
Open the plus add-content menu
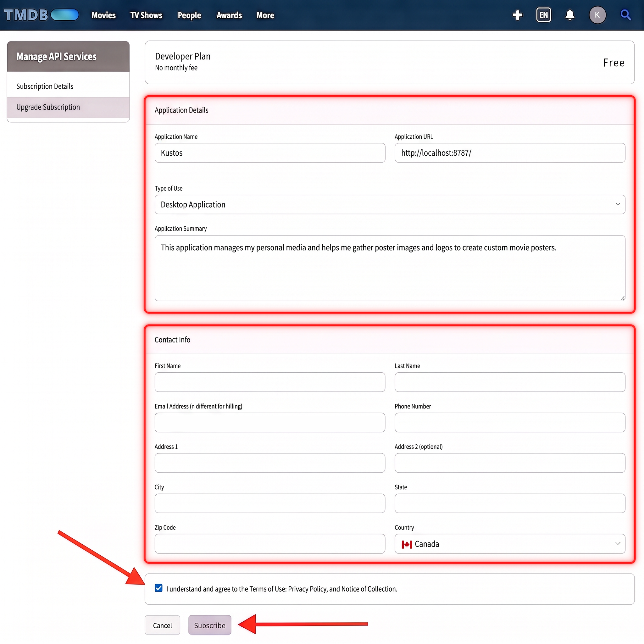[x=517, y=15]
